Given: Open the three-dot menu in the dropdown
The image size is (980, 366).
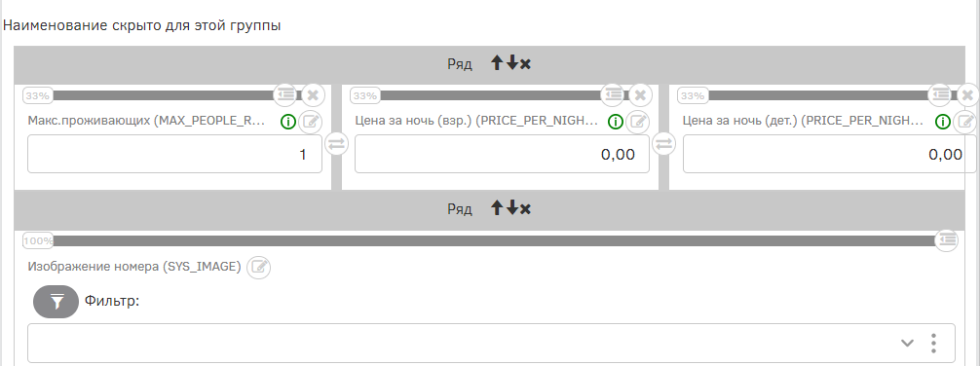Looking at the screenshot, I should (934, 343).
